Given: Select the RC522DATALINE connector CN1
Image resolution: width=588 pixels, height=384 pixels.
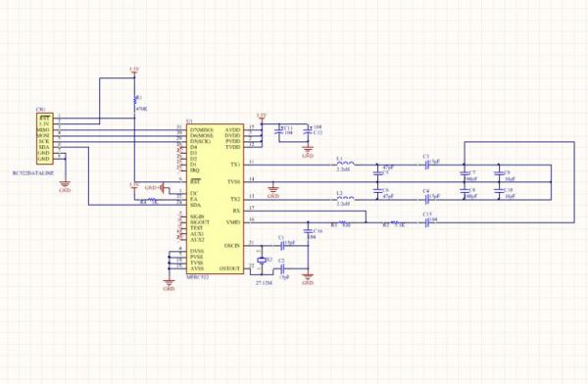Looking at the screenshot, I should [45, 139].
